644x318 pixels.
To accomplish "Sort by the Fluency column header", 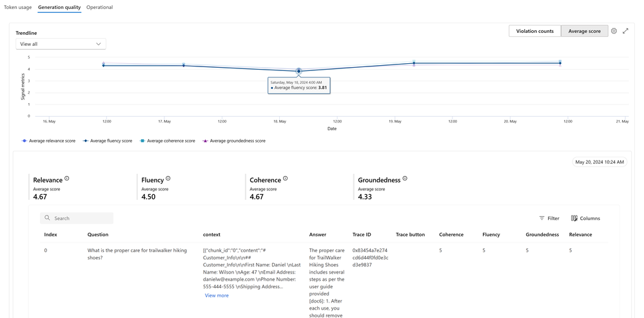I will click(x=491, y=235).
